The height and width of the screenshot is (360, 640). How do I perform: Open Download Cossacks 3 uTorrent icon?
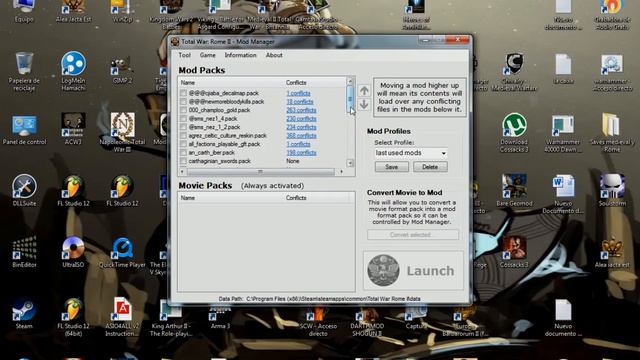coord(514,133)
